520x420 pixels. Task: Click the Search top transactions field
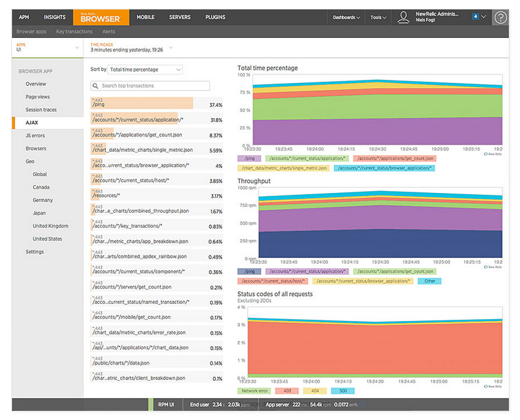(x=150, y=86)
